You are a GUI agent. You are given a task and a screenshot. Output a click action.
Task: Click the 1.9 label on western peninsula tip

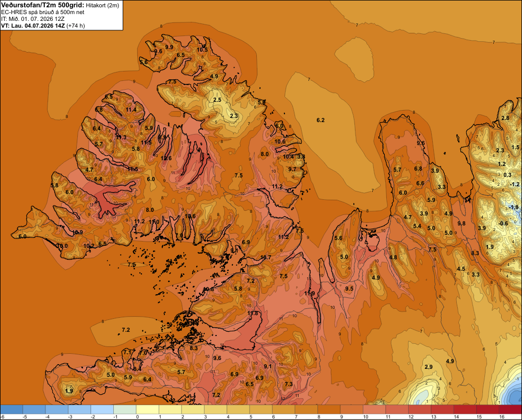coord(69,391)
